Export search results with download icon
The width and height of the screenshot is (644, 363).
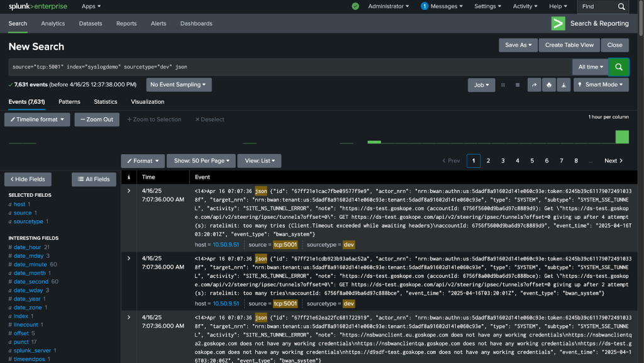point(563,85)
